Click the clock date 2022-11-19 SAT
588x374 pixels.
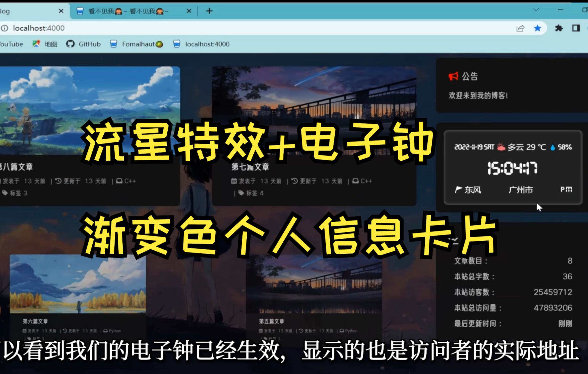[x=474, y=147]
